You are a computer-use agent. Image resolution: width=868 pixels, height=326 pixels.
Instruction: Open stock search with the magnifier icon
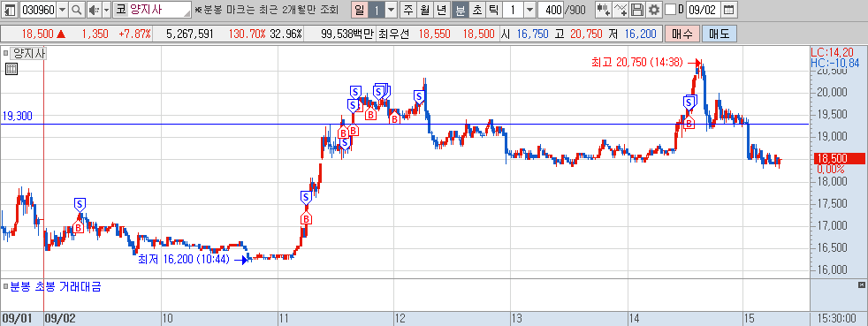[x=76, y=10]
